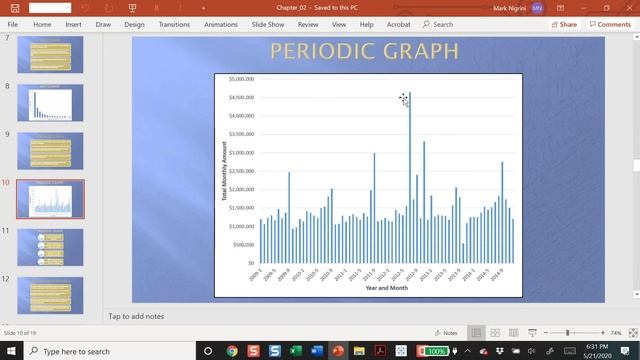This screenshot has width=640, height=360.
Task: Select slide 7 thumbnail
Action: 50,55
